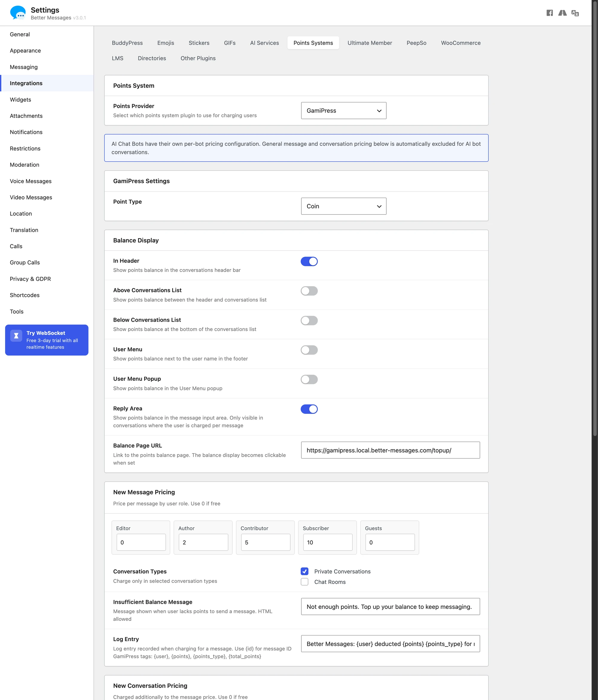Click the Author price input
598x700 pixels.
(203, 542)
